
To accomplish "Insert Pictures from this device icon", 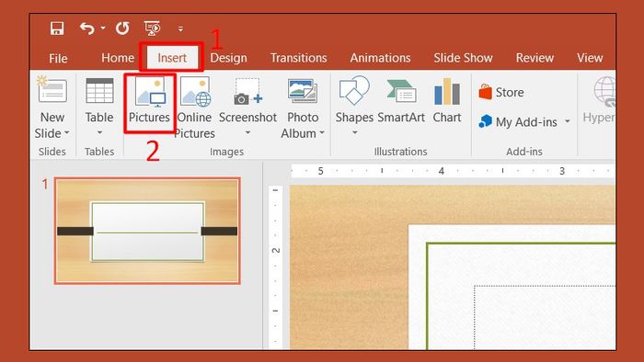I will (x=150, y=92).
